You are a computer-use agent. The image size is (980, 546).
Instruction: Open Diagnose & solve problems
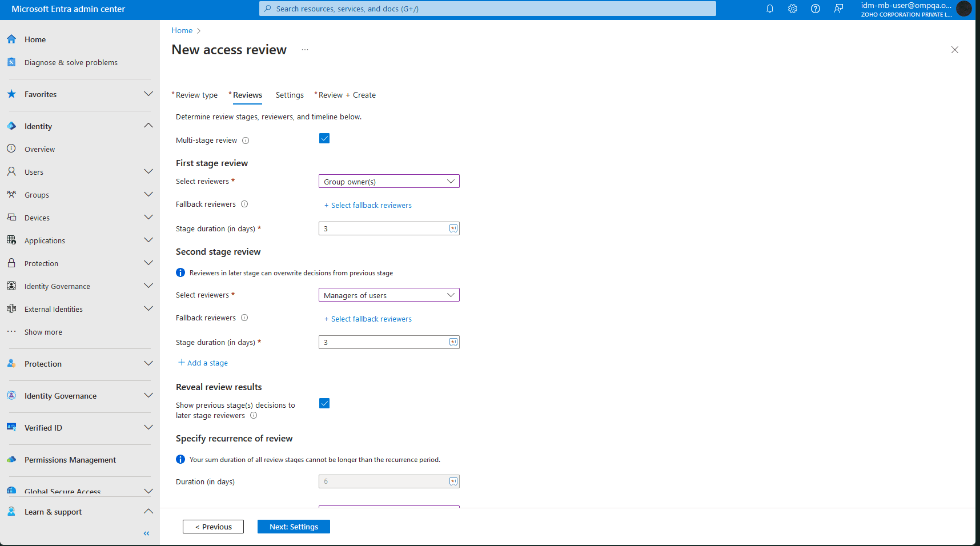(71, 62)
